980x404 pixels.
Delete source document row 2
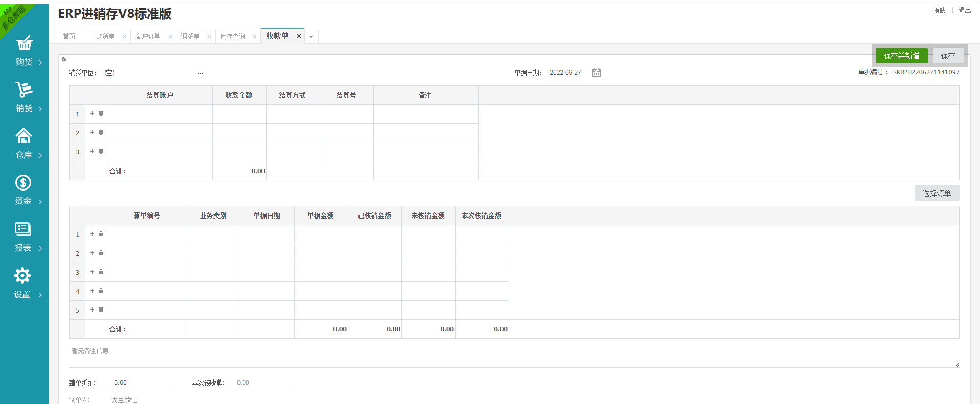[x=101, y=253]
